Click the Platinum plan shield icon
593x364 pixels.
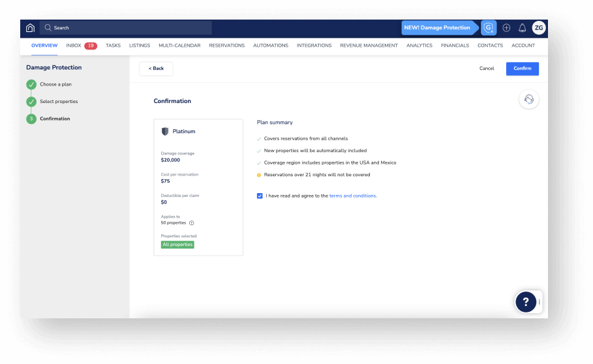coord(165,131)
